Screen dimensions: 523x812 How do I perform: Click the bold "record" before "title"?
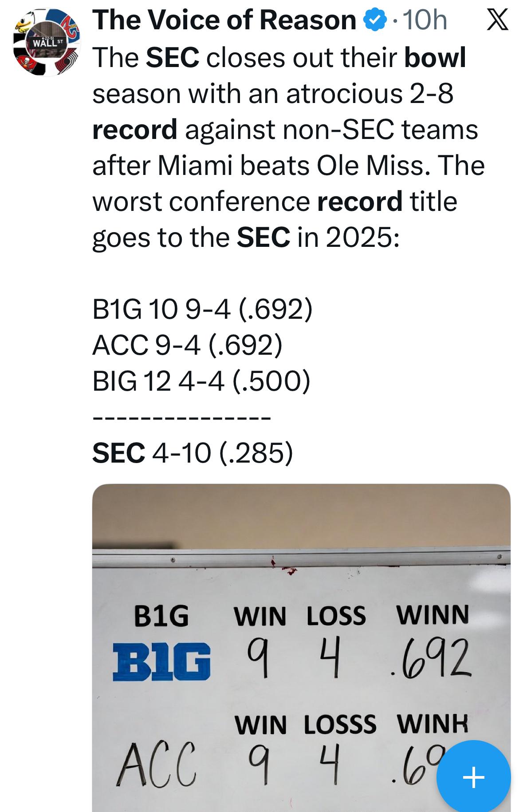[x=360, y=201]
